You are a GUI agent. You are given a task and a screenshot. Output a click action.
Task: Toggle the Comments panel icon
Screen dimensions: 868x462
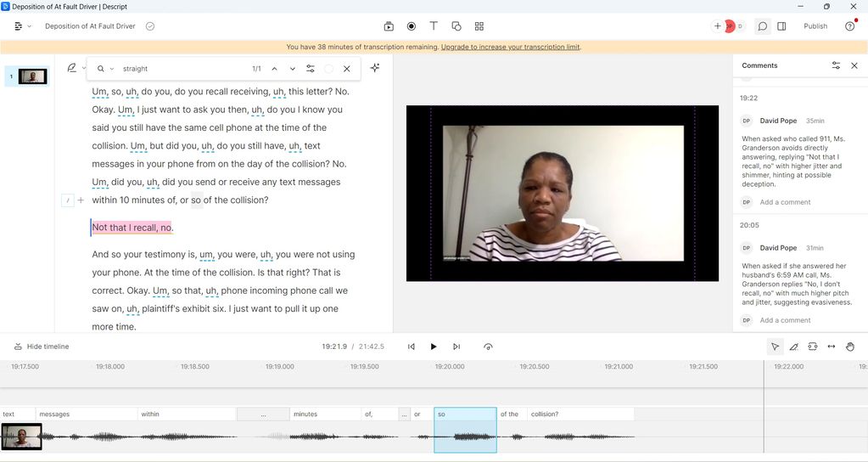[762, 26]
